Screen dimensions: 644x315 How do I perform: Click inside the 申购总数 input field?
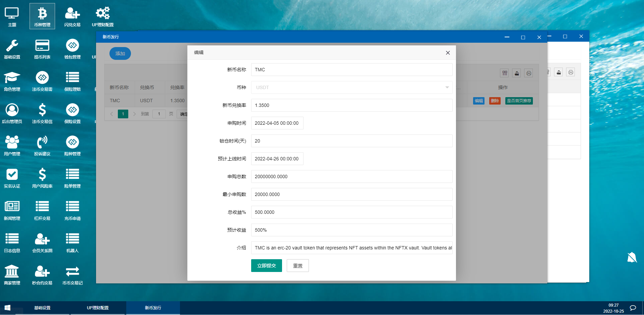[x=351, y=176]
